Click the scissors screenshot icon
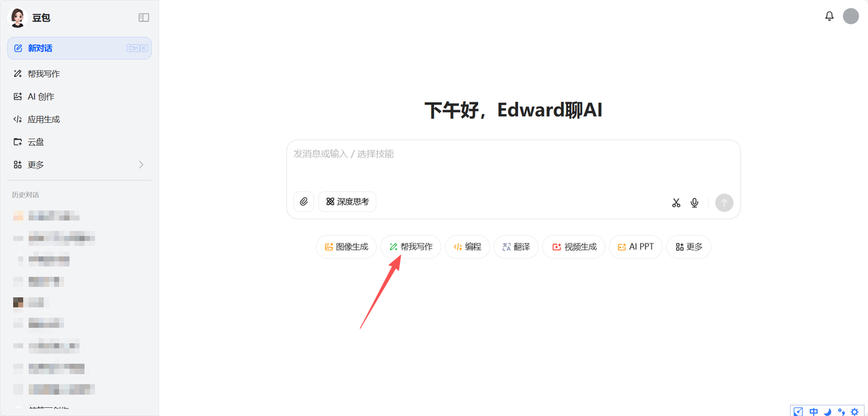868x416 pixels. (676, 202)
